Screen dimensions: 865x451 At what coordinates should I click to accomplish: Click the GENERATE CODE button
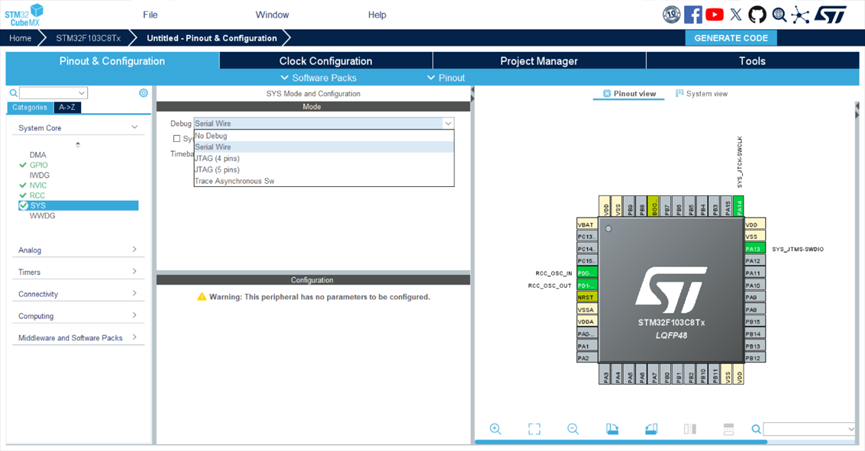731,38
